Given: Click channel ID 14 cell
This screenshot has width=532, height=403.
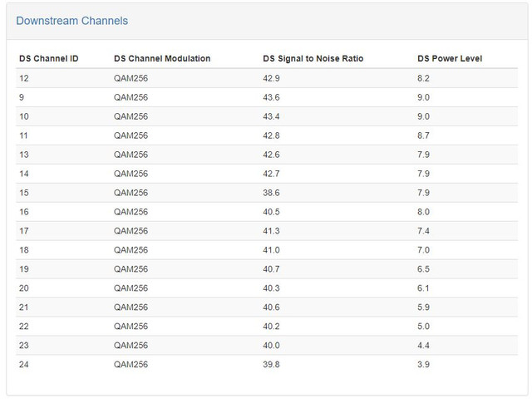Looking at the screenshot, I should 24,174.
